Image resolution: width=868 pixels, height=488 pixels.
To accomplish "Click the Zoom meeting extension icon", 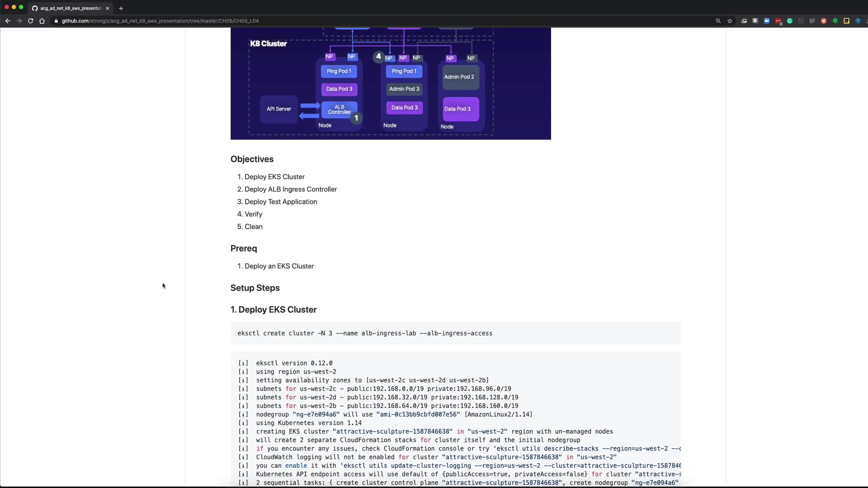I will tap(767, 21).
